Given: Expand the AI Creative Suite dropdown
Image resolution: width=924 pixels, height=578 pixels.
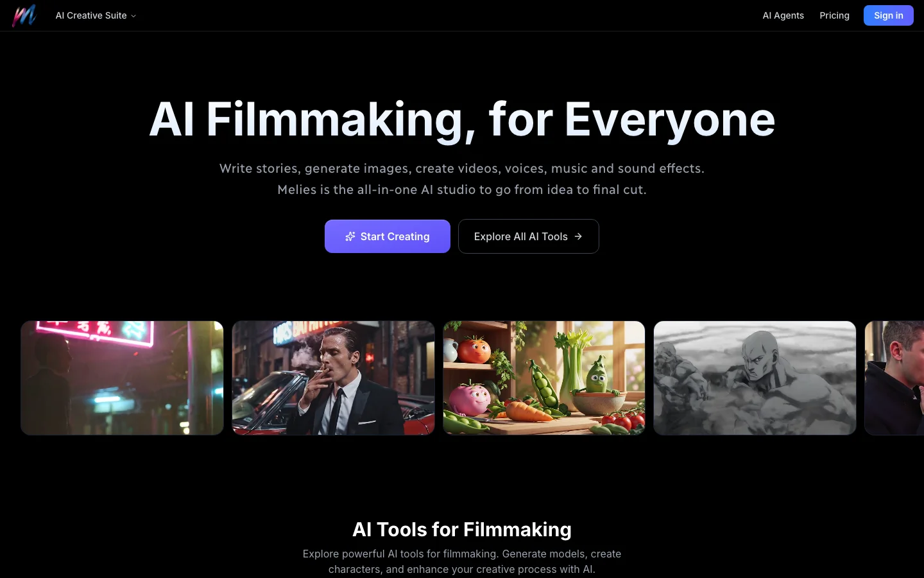Looking at the screenshot, I should tap(96, 15).
